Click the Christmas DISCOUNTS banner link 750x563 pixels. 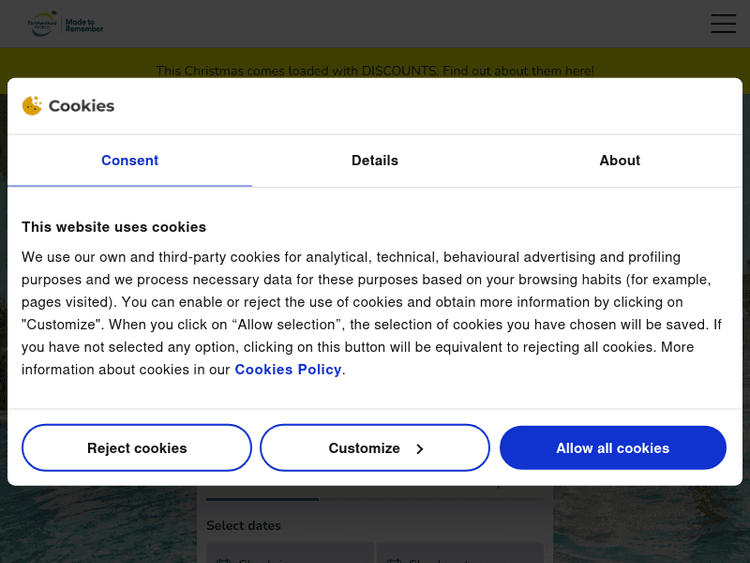pyautogui.click(x=375, y=71)
